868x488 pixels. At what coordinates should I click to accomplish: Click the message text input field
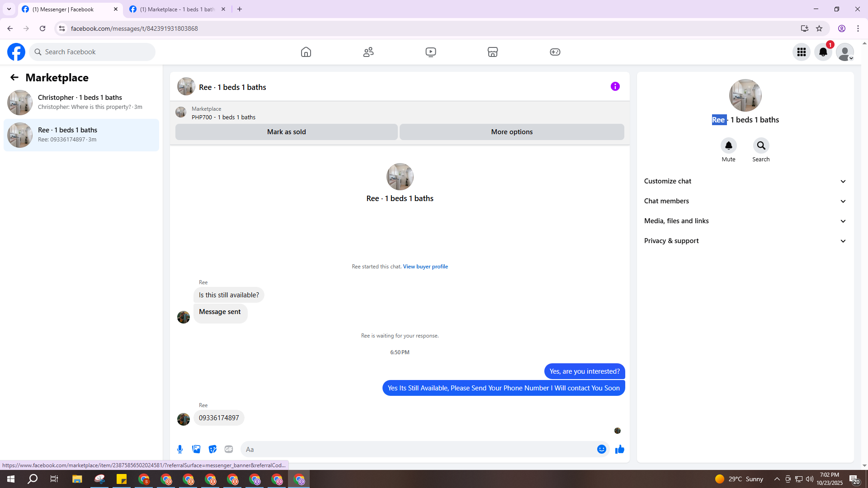click(418, 449)
